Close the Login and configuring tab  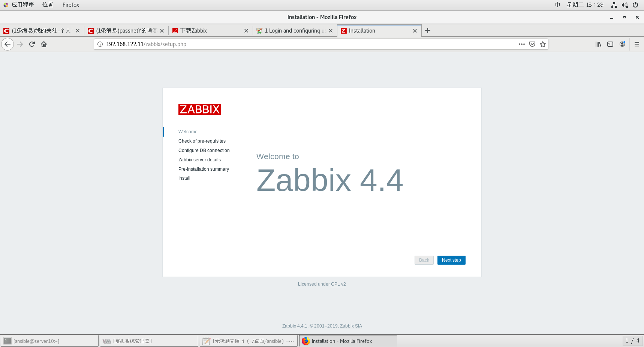331,31
